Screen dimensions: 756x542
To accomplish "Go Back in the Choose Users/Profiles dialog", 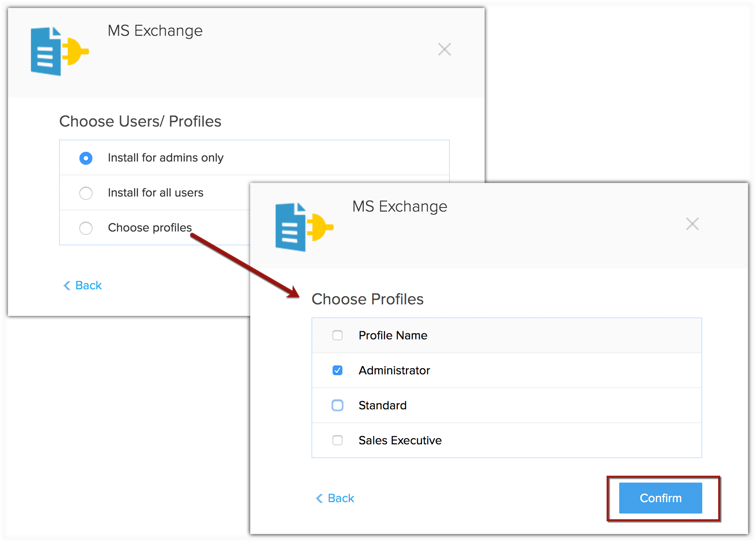I will [83, 285].
